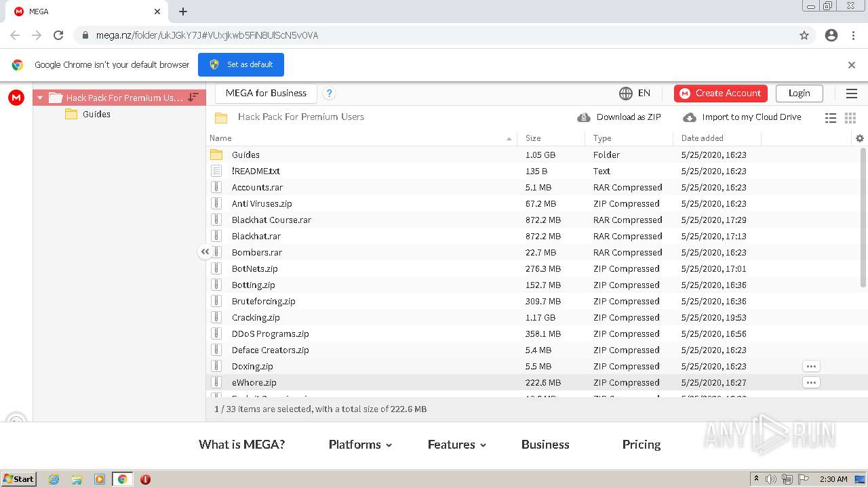868x488 pixels.
Task: Expand the Platforms dropdown
Action: [x=360, y=445]
